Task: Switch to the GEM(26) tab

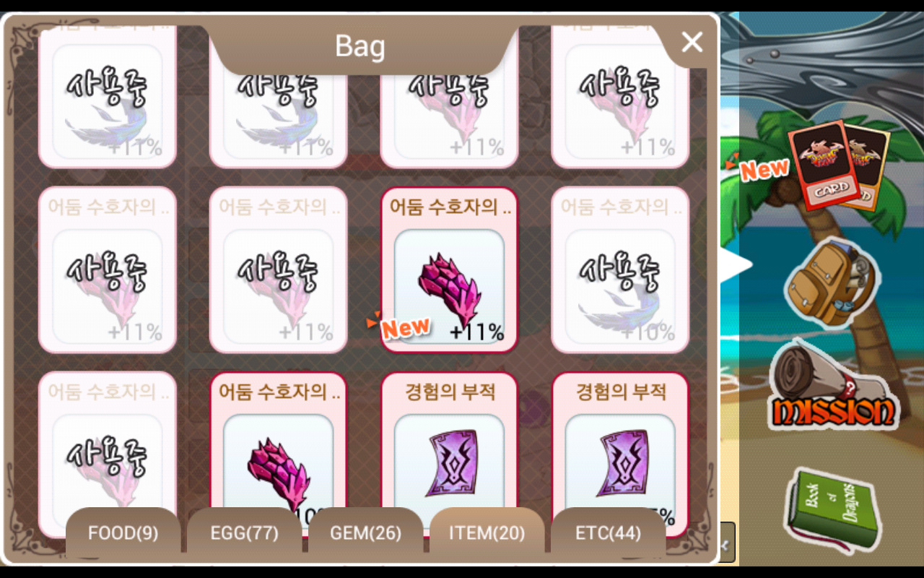Action: [365, 533]
